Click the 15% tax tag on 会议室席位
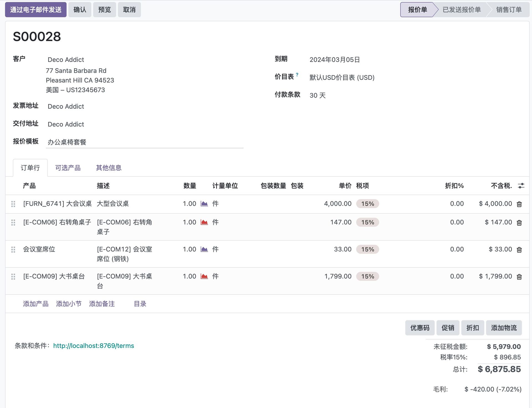Screen dimensions: 532x408 [367, 249]
